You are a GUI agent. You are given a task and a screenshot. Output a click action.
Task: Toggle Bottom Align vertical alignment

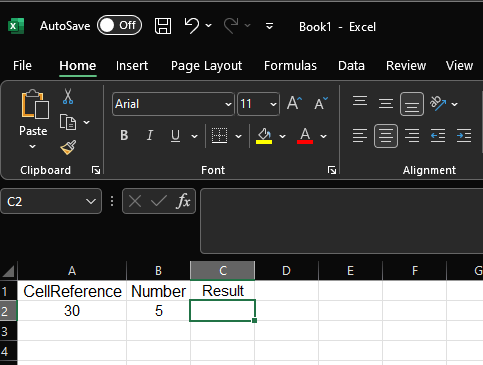412,104
